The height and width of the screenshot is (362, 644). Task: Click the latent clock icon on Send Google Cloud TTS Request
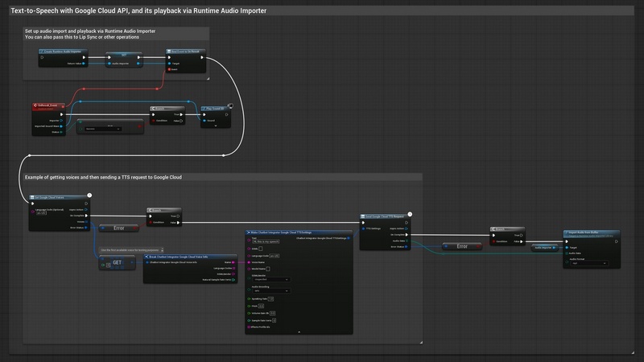[410, 215]
